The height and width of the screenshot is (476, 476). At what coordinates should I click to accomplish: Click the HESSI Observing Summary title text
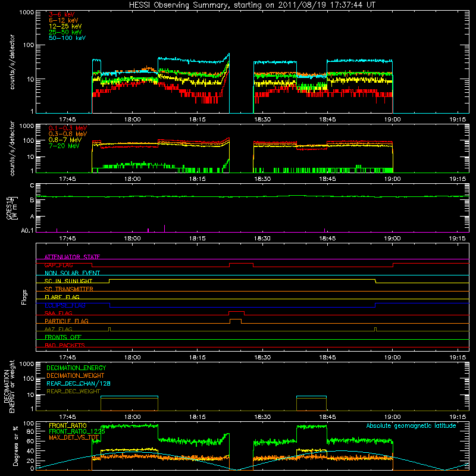click(x=252, y=5)
